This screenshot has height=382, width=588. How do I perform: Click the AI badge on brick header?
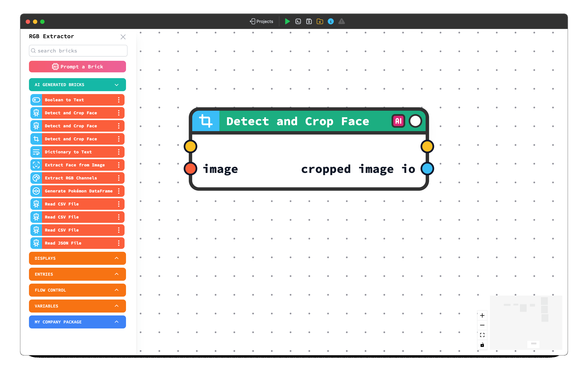[398, 121]
